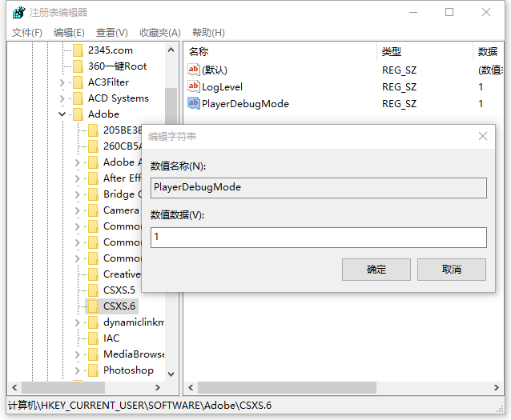
Task: Click the 205BE38 folder icon
Action: (93, 130)
